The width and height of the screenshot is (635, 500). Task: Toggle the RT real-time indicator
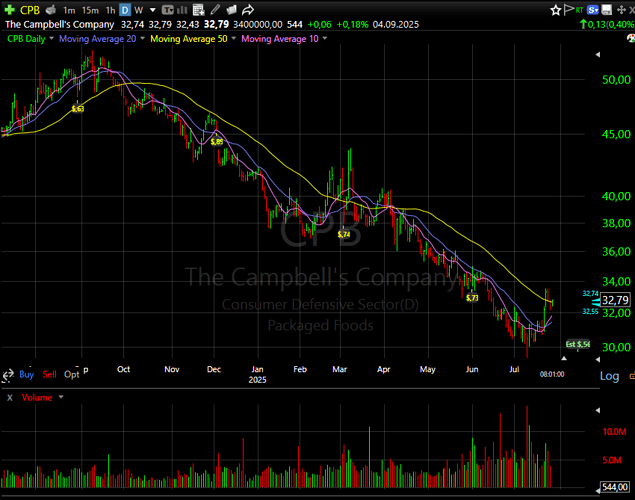pos(580,10)
